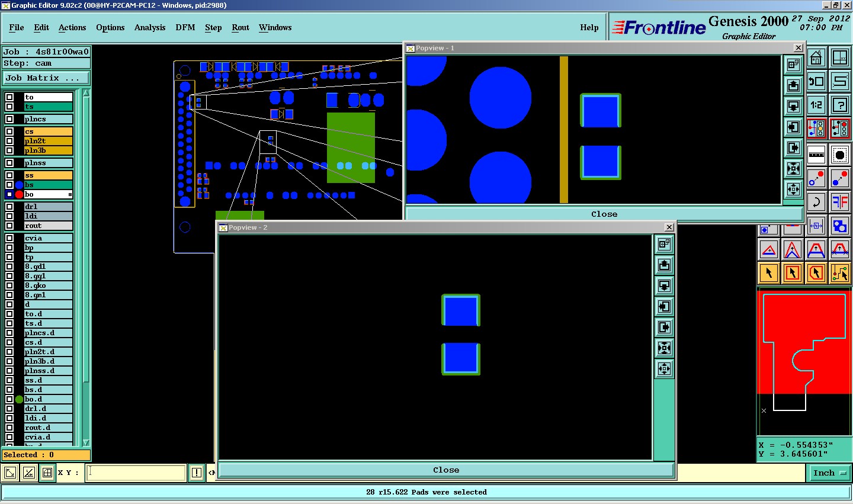Click the pan up icon in Popview - 2
Screen dimensions: 853x504
664,265
